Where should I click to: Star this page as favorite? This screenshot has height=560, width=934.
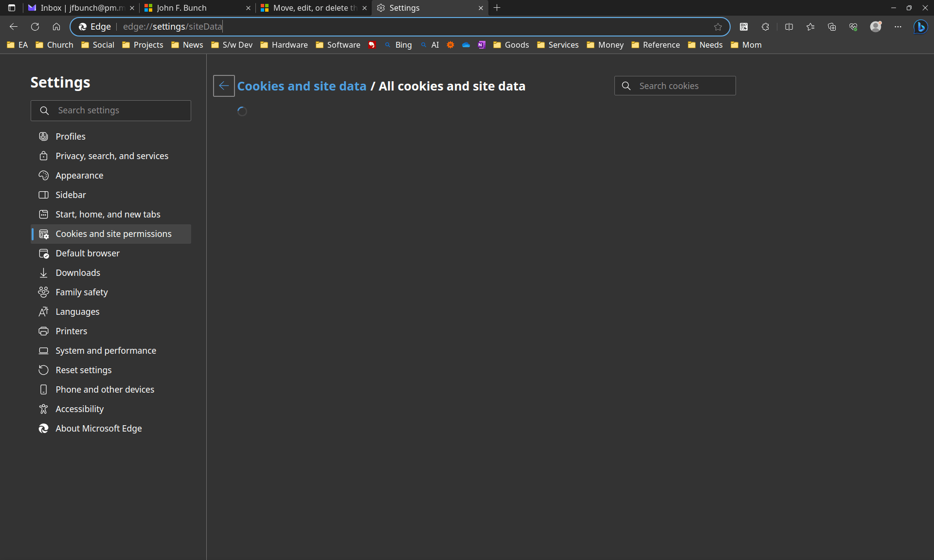(x=718, y=27)
